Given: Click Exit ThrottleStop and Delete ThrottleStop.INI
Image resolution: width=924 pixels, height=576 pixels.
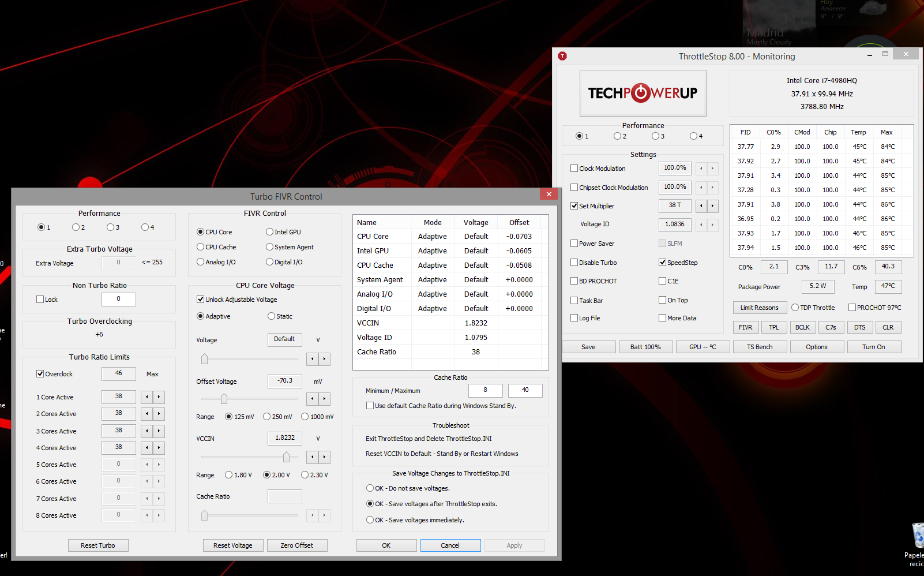Looking at the screenshot, I should (429, 439).
